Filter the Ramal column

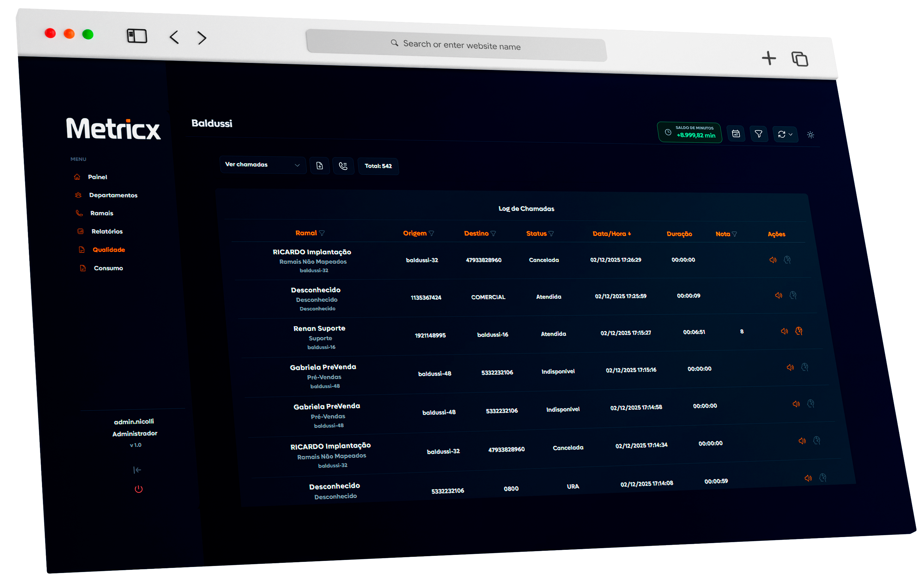(x=322, y=233)
